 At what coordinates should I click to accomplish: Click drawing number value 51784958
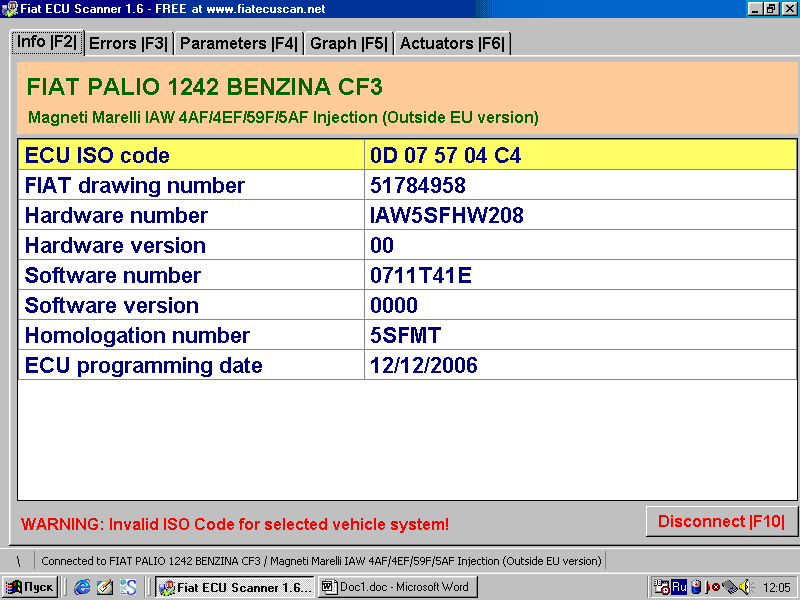(418, 185)
